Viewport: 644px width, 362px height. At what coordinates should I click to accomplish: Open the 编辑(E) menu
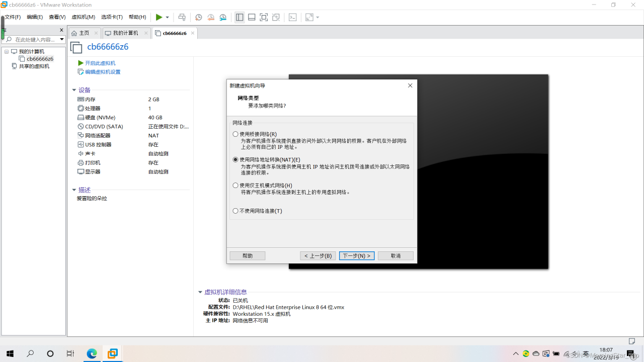point(35,17)
